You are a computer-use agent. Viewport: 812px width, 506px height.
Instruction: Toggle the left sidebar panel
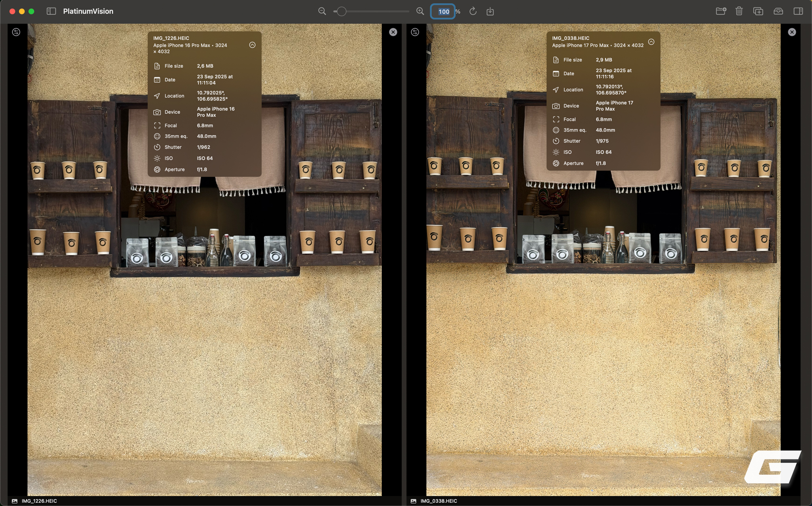click(51, 11)
